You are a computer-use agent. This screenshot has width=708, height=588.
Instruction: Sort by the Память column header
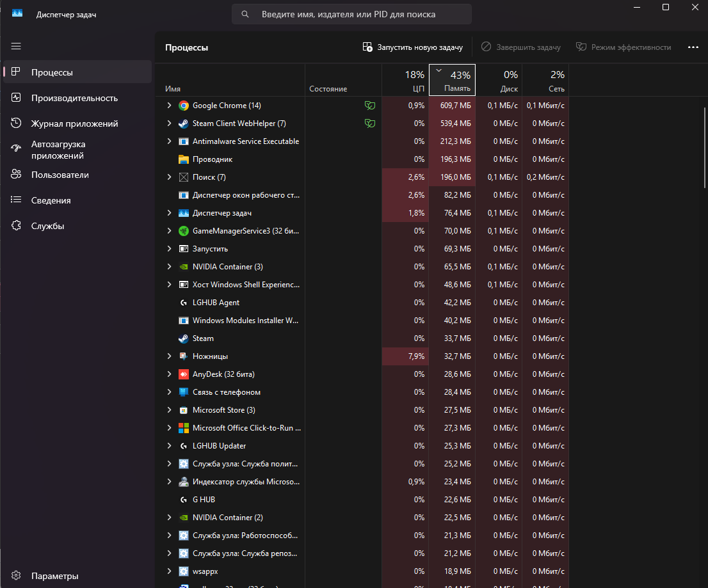(x=452, y=80)
